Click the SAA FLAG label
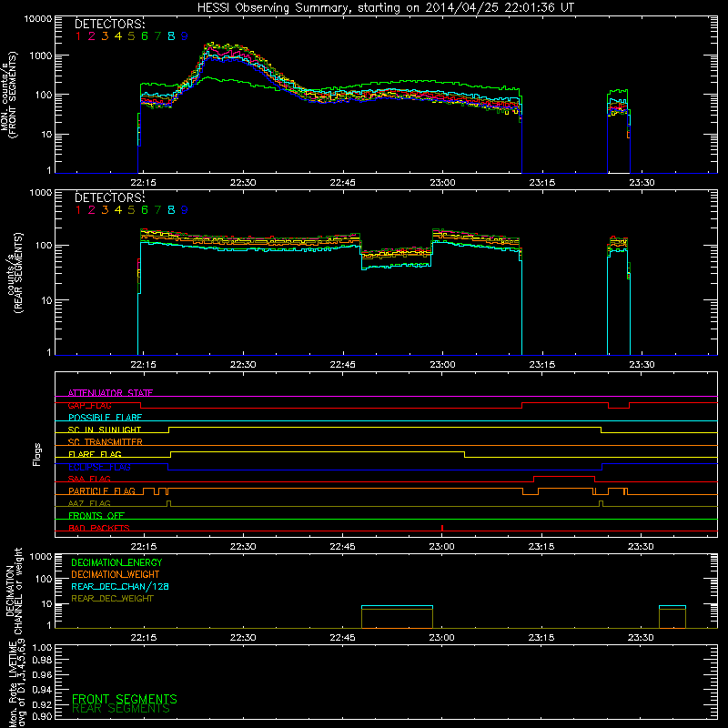Image resolution: width=728 pixels, height=728 pixels. pyautogui.click(x=89, y=479)
